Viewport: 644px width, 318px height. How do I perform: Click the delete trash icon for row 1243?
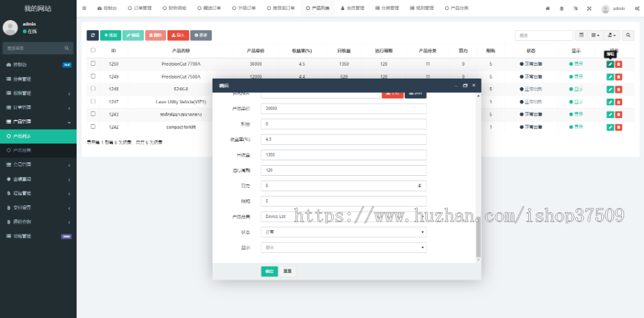pos(618,114)
